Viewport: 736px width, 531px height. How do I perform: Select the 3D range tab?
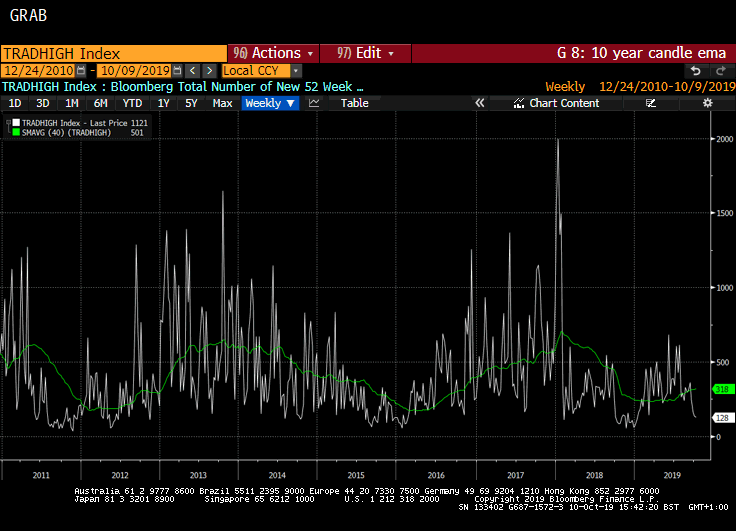click(x=43, y=103)
